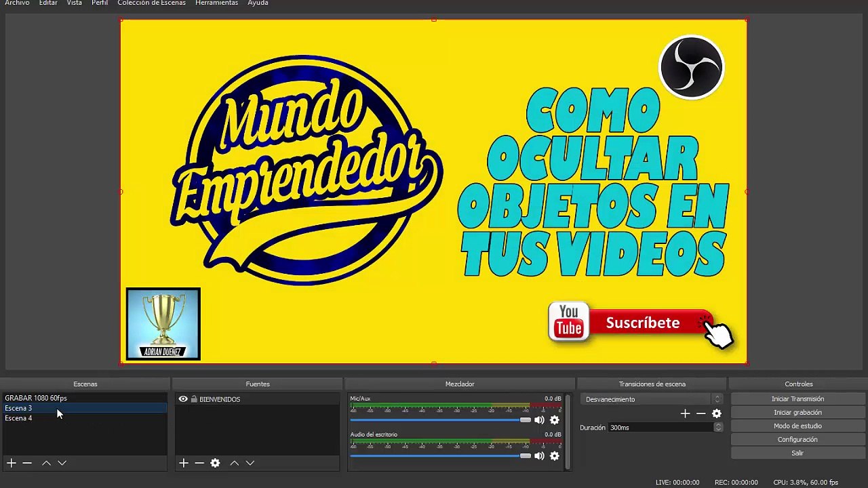
Task: Toggle lock on BIENVENIDOS source
Action: coord(194,399)
